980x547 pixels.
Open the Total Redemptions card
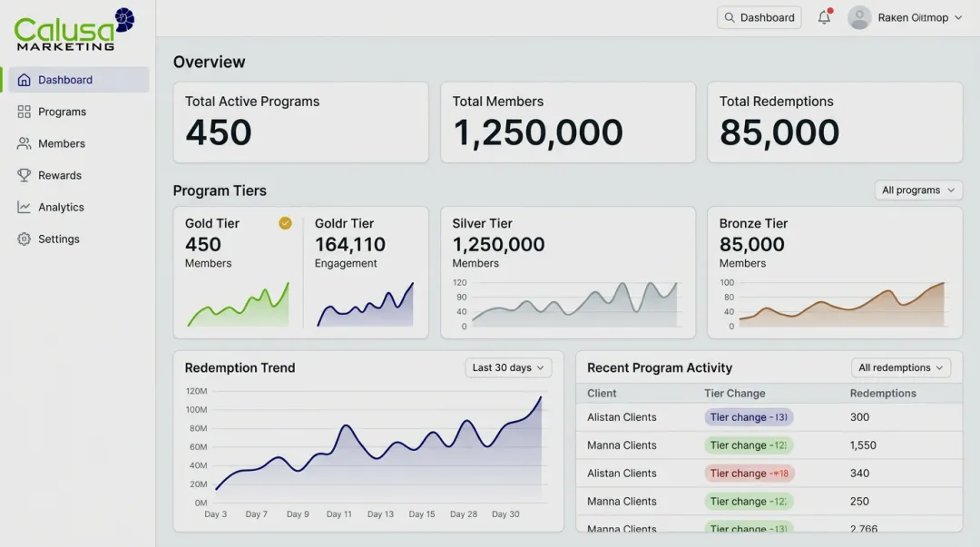[x=835, y=122]
